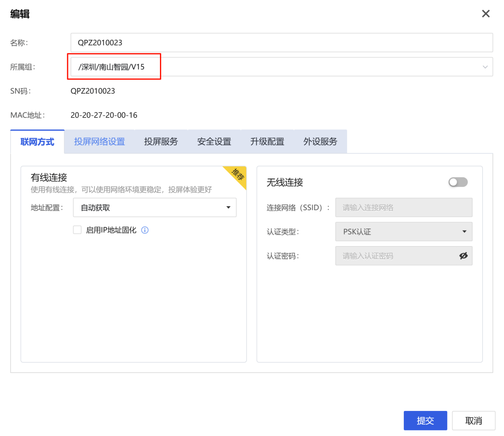Switch to the 投屏网络设置 tab

99,142
